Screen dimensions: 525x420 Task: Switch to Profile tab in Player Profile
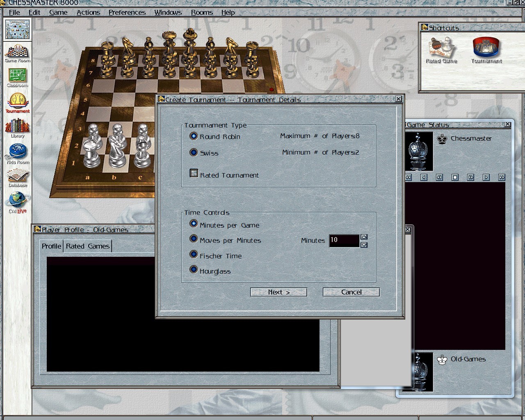[x=52, y=246]
